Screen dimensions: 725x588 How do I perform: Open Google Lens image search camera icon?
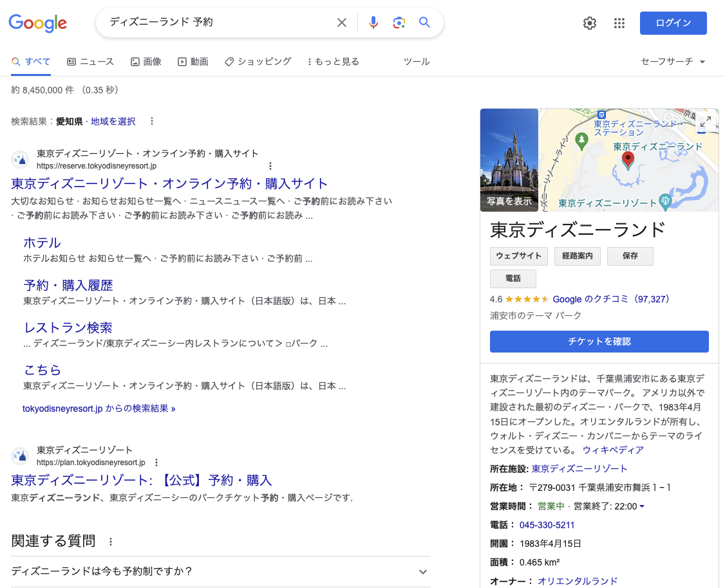point(399,23)
